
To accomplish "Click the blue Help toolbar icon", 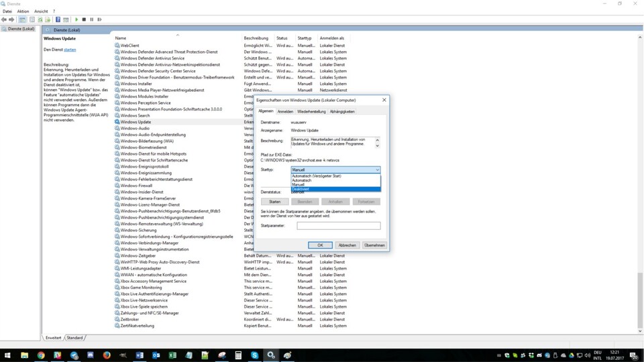I will click(x=57, y=19).
